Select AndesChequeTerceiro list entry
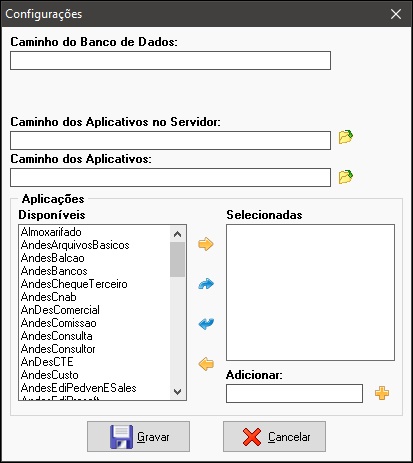Image resolution: width=413 pixels, height=463 pixels. click(74, 284)
